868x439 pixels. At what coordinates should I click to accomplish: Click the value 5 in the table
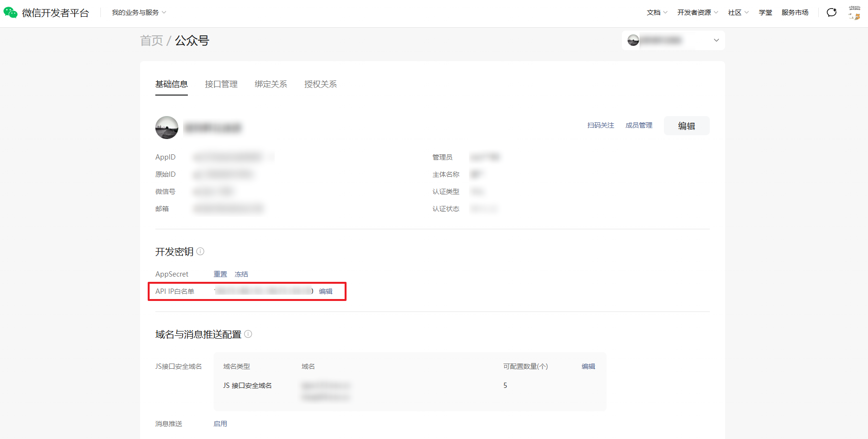tap(505, 385)
